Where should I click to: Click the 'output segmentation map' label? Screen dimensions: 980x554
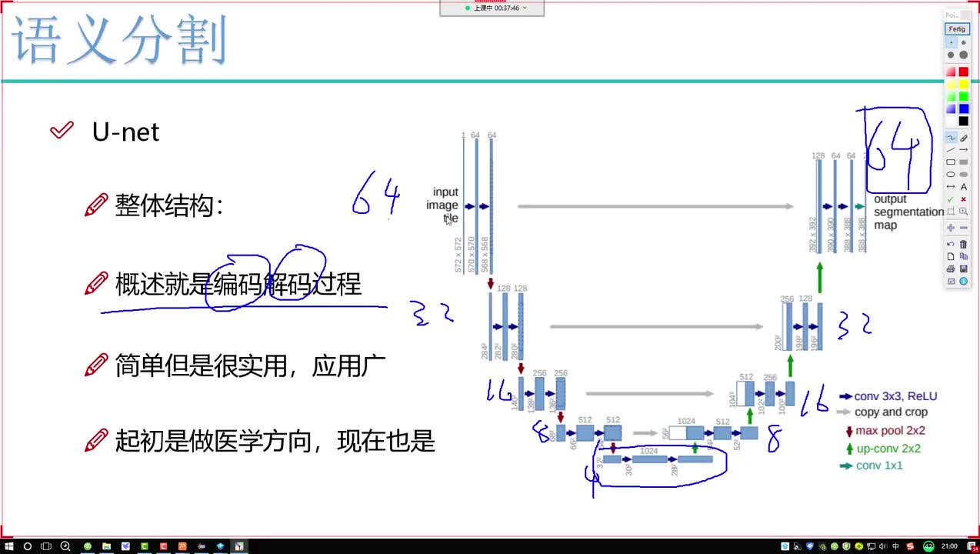908,212
